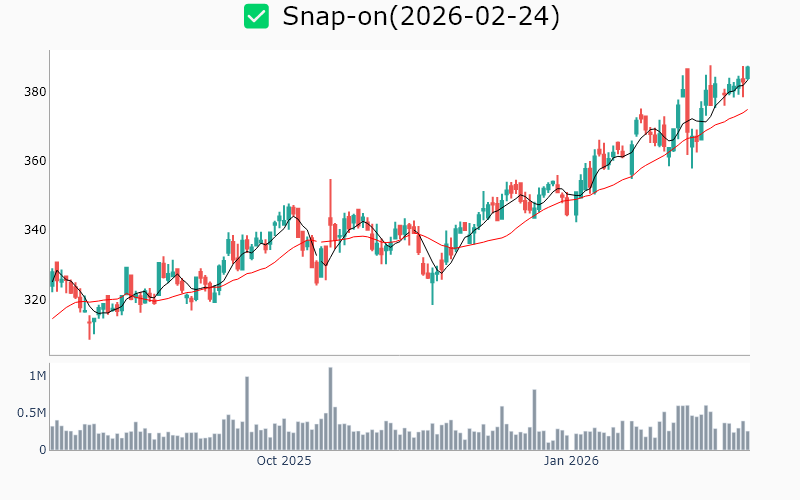Select the Oct 2025 date label
800x500 pixels.
284,462
